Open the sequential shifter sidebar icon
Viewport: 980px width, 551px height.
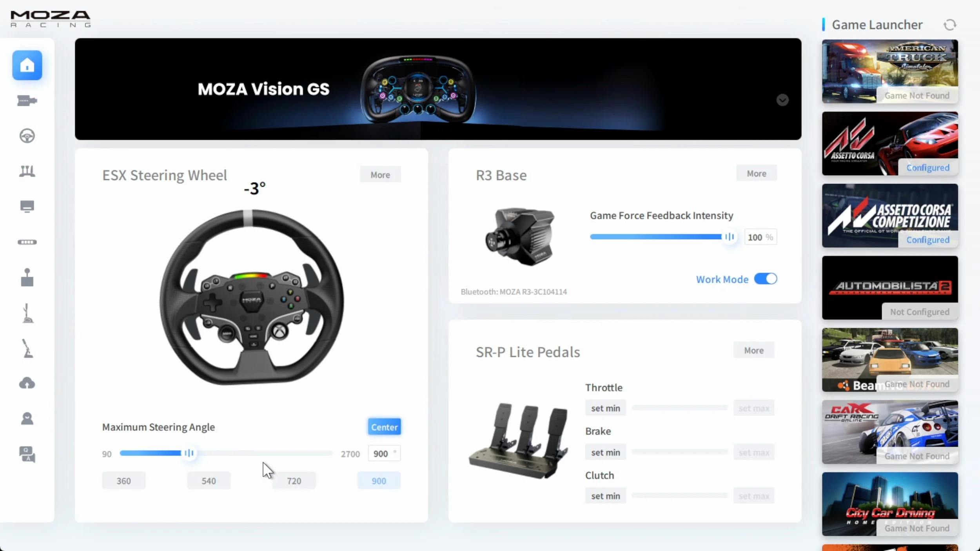point(27,313)
